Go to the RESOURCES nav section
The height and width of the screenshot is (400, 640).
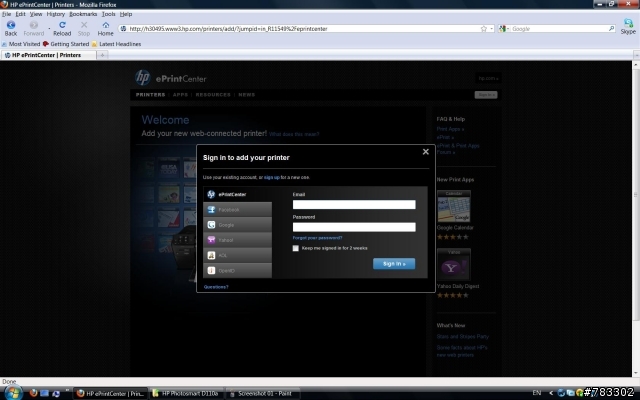coord(213,95)
